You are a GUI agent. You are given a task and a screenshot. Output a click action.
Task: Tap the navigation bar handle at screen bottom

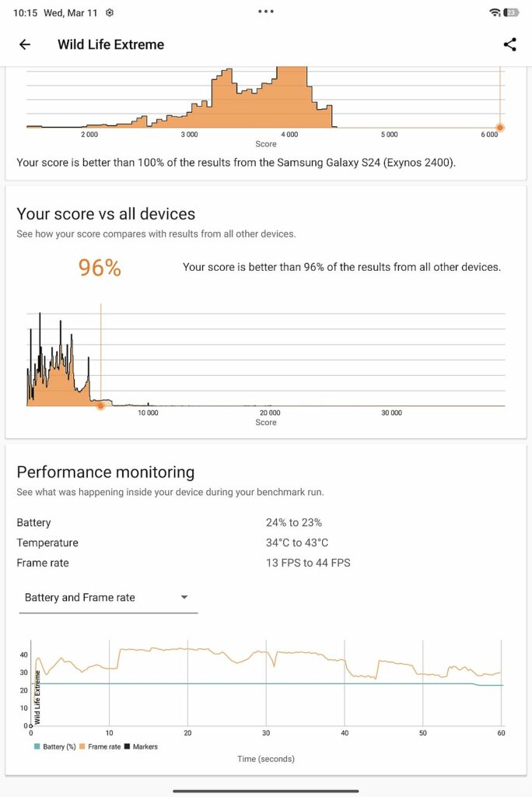(x=266, y=788)
